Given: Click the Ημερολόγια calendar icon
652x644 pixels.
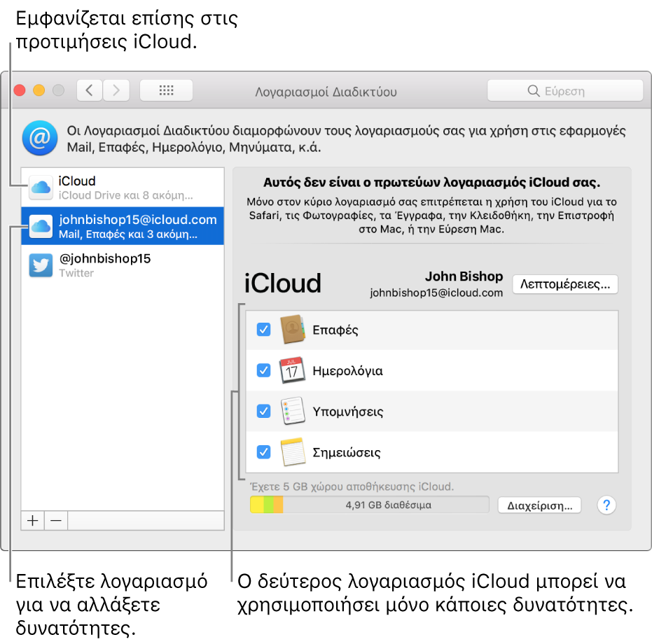Looking at the screenshot, I should click(x=292, y=370).
